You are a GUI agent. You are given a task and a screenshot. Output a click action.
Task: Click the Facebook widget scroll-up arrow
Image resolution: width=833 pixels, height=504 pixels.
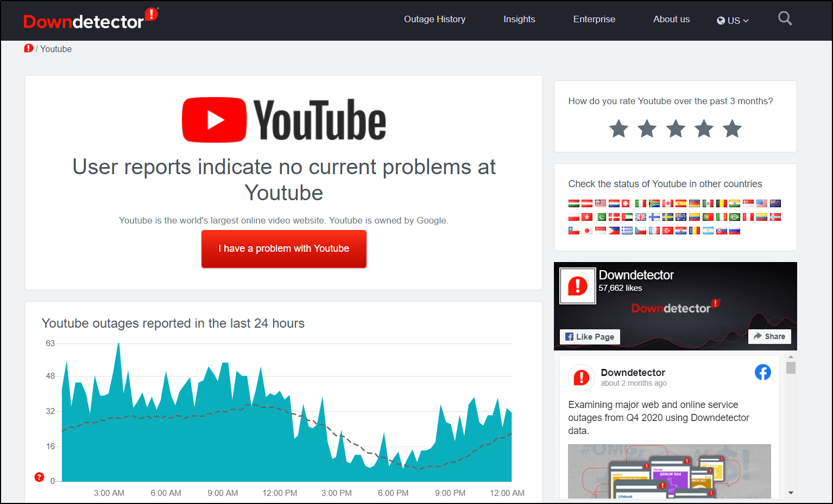coord(791,357)
